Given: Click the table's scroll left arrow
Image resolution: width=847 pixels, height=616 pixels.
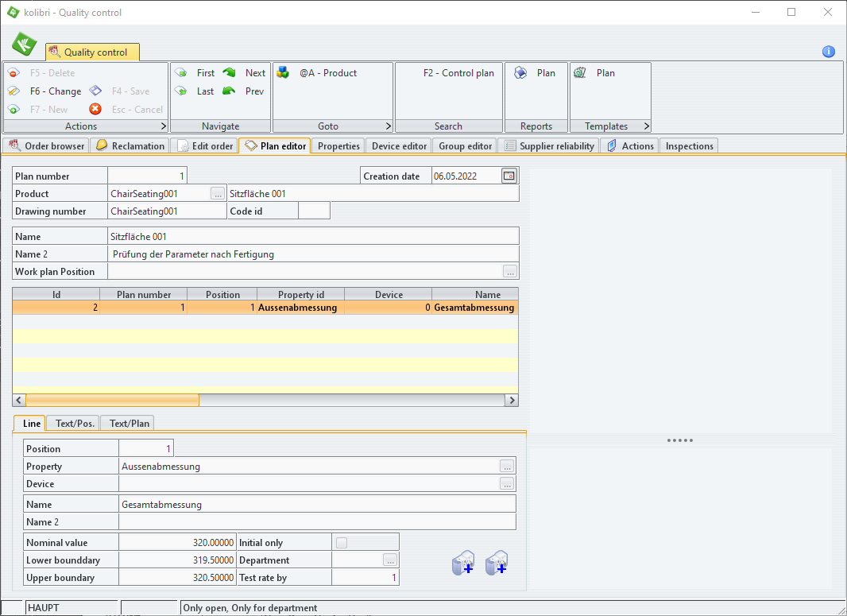Looking at the screenshot, I should (x=19, y=401).
